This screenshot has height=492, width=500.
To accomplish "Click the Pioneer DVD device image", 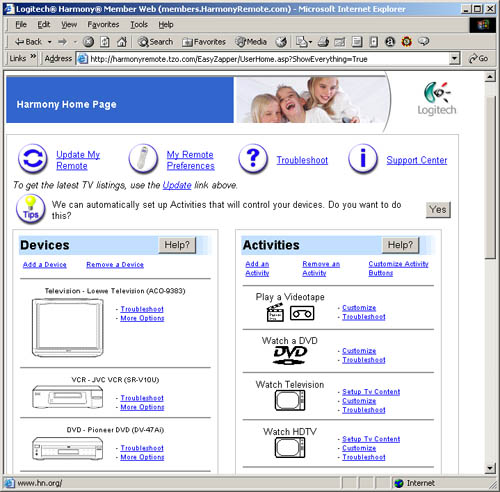I will 68,449.
